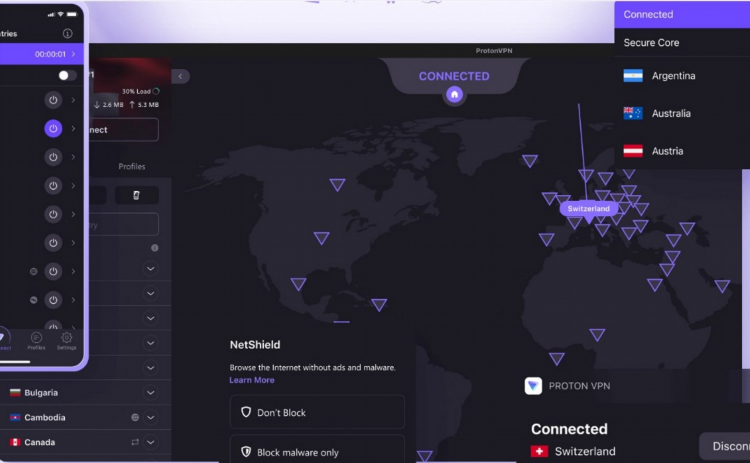Click the home icon under CONNECTED
750x463 pixels.
454,94
